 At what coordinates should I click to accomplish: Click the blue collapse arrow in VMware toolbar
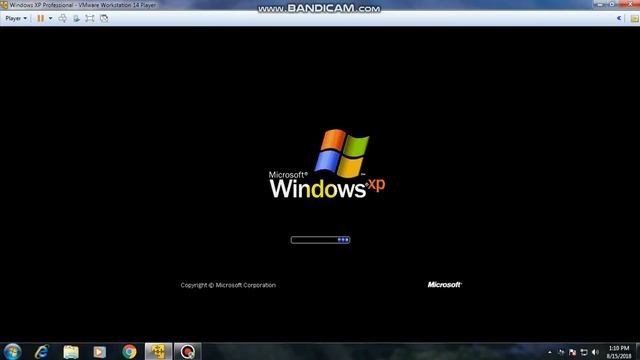[619, 18]
